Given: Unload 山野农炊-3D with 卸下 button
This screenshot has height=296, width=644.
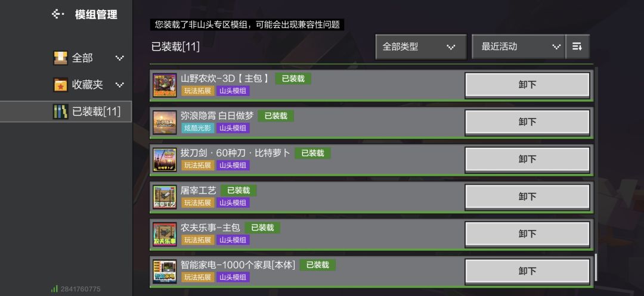Looking at the screenshot, I should pos(527,85).
